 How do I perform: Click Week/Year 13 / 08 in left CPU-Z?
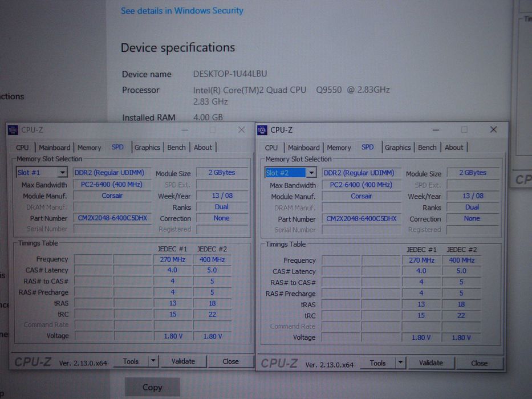(x=222, y=196)
